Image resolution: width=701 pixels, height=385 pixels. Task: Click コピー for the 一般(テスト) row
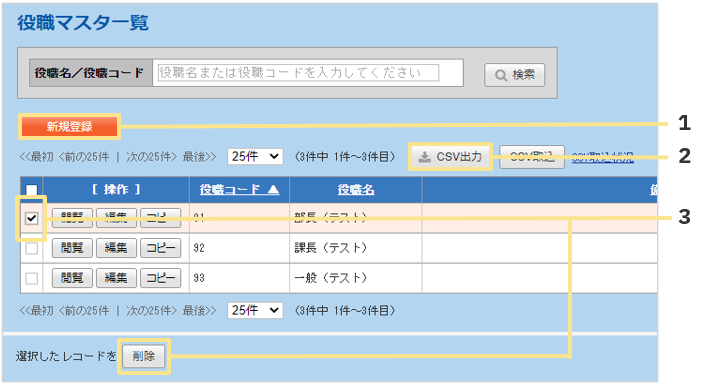click(160, 278)
